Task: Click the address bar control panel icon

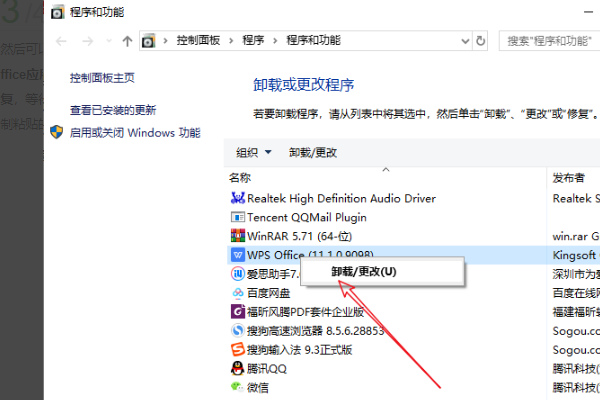Action: pyautogui.click(x=148, y=41)
